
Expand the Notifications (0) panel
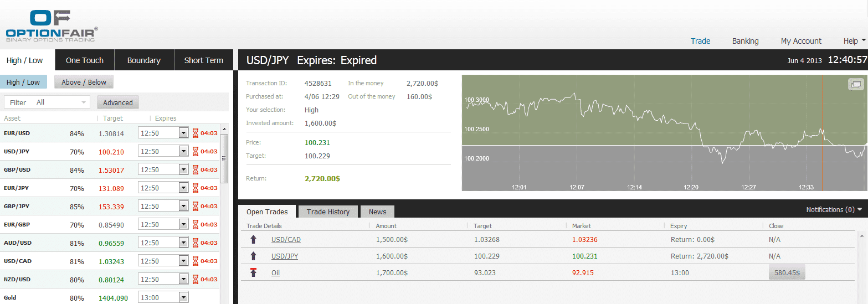click(834, 210)
